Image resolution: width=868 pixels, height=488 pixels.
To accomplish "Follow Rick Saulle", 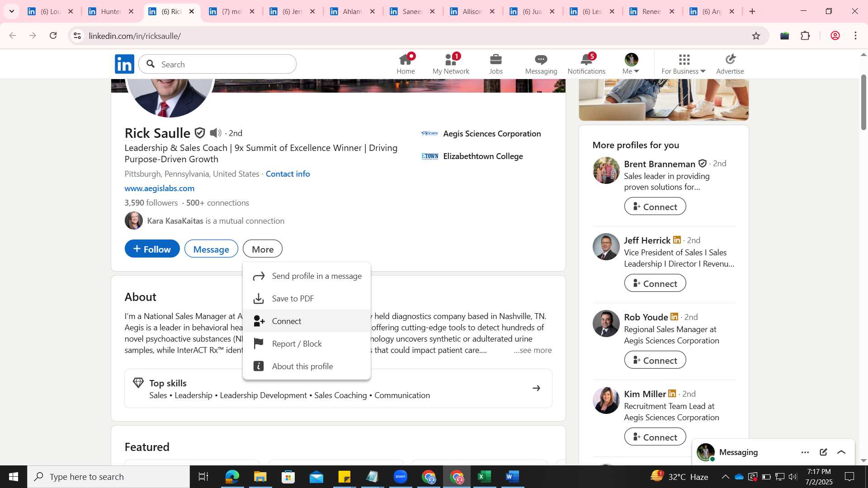I will point(152,249).
